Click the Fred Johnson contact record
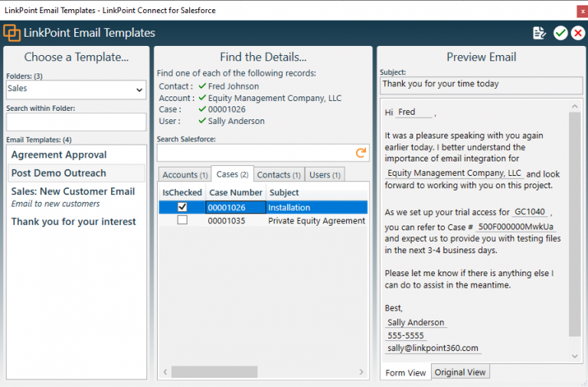The width and height of the screenshot is (588, 387). [234, 86]
